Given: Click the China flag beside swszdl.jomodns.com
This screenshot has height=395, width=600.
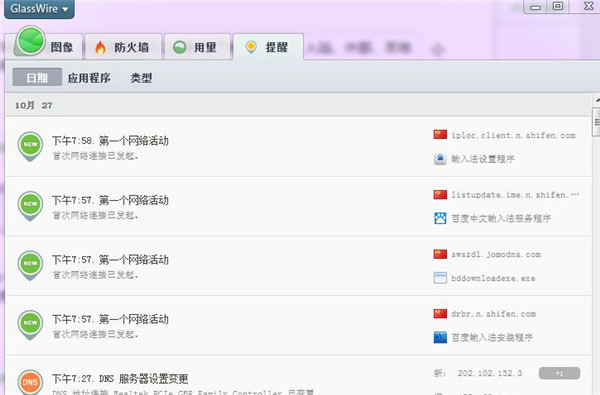Looking at the screenshot, I should click(x=440, y=254).
